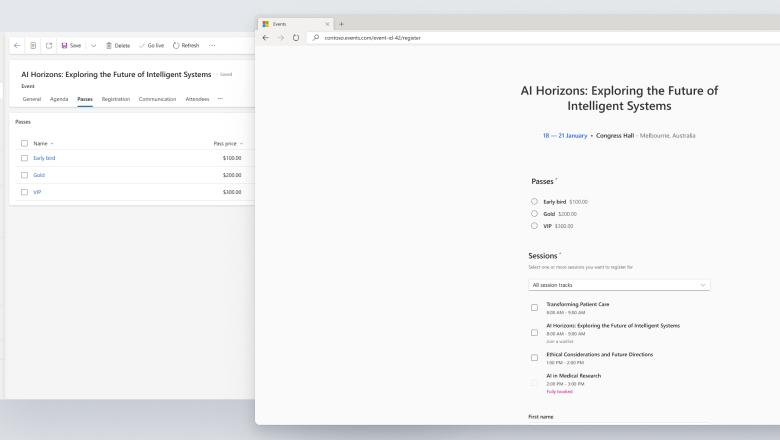This screenshot has height=440, width=780.
Task: Click the search icon in address bar
Action: 316,38
